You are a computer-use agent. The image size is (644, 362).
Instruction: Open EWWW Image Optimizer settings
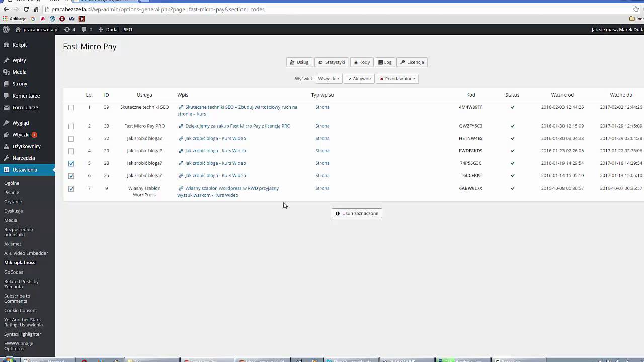tap(19, 346)
